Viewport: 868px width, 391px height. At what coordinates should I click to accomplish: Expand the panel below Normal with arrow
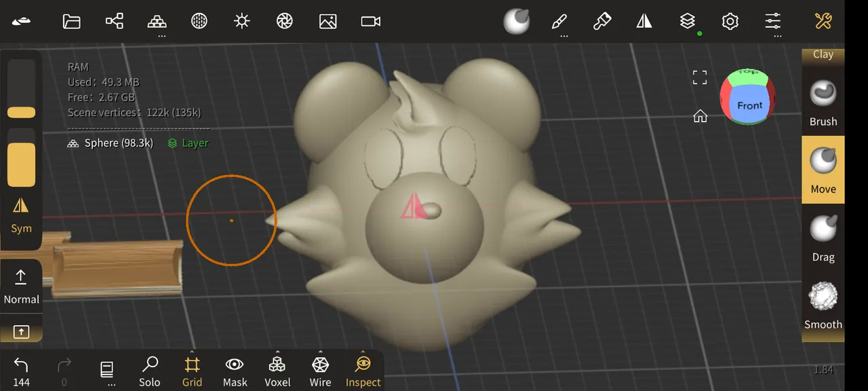pos(21,332)
